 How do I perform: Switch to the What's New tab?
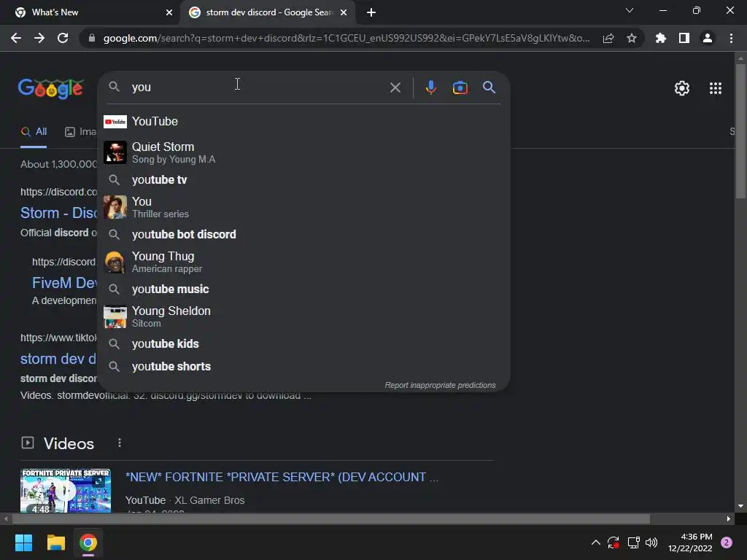coord(90,12)
